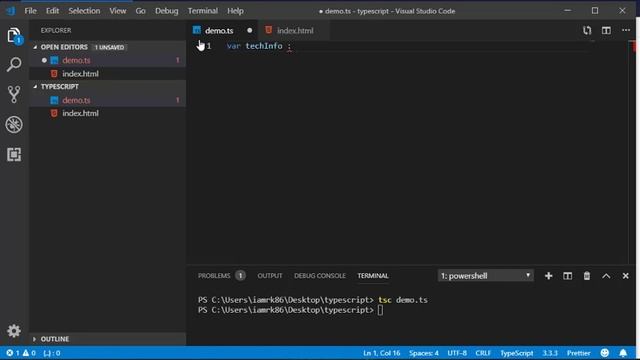
Task: Open the Debug view in activity bar
Action: click(14, 124)
